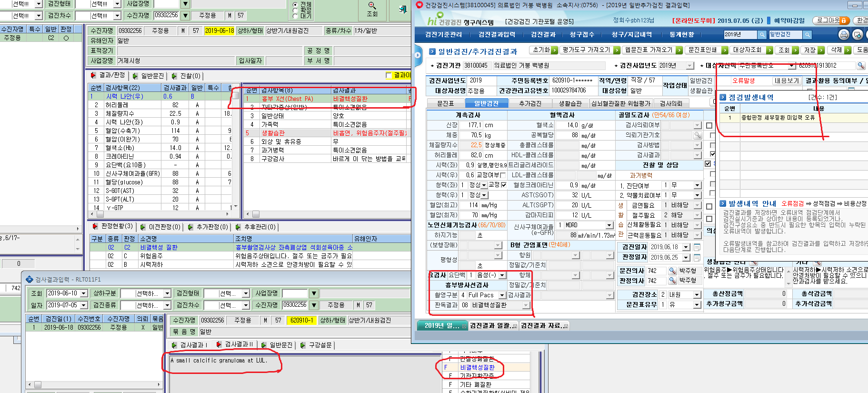
Task: Click the printer icon in the blue menu bar
Action: (x=844, y=35)
